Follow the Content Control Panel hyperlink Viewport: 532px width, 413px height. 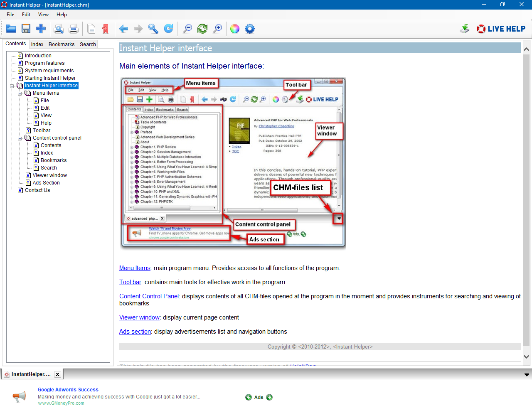click(x=149, y=296)
